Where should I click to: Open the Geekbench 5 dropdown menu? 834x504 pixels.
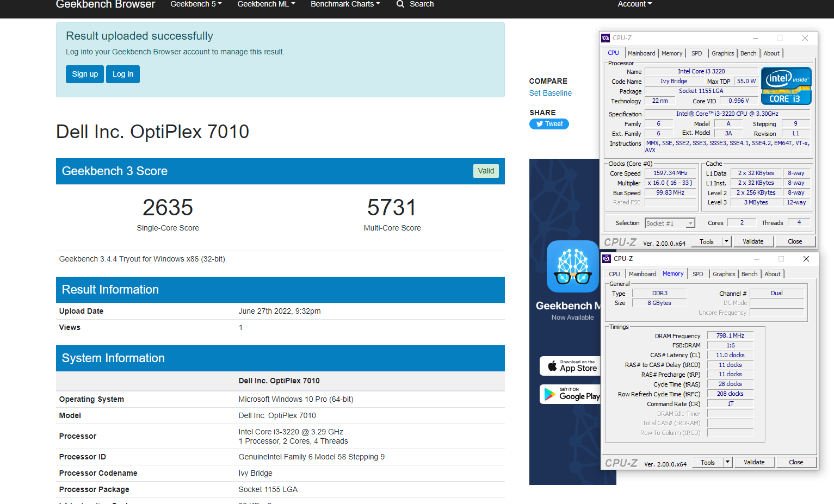pyautogui.click(x=196, y=4)
